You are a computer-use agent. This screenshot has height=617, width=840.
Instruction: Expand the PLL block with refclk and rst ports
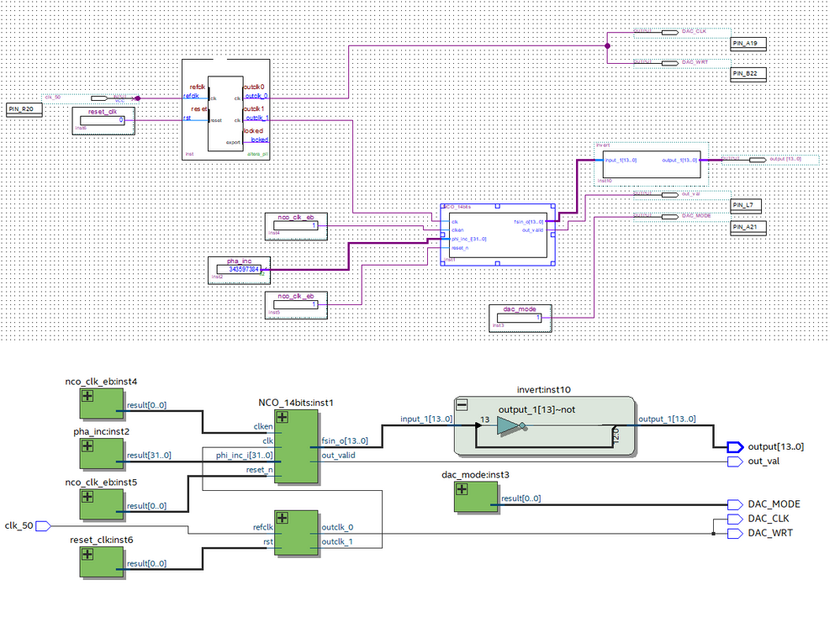click(x=282, y=518)
